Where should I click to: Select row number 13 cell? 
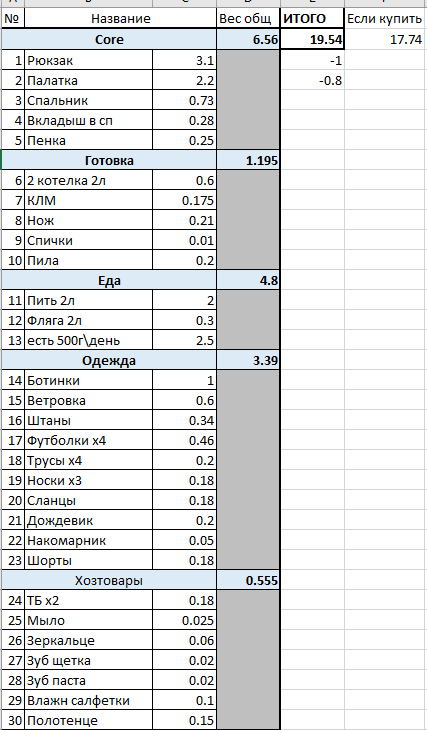pos(13,341)
